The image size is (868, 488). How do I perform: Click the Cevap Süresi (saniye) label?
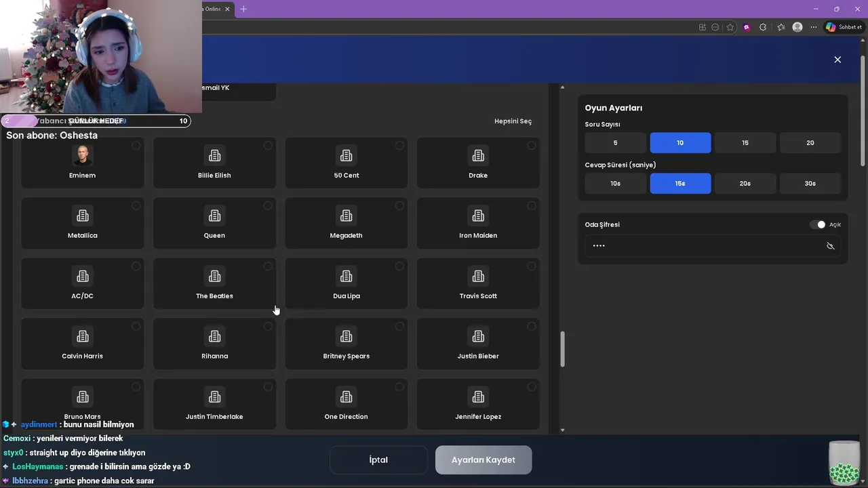620,165
